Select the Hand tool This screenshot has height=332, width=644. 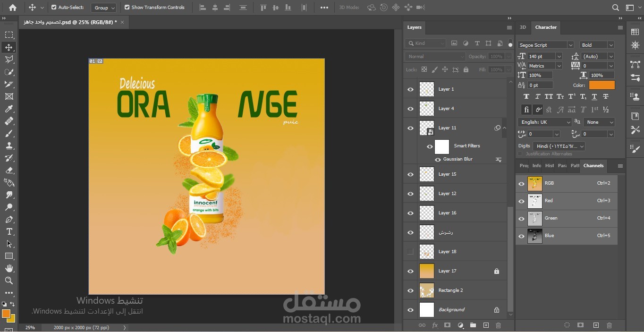tap(9, 268)
